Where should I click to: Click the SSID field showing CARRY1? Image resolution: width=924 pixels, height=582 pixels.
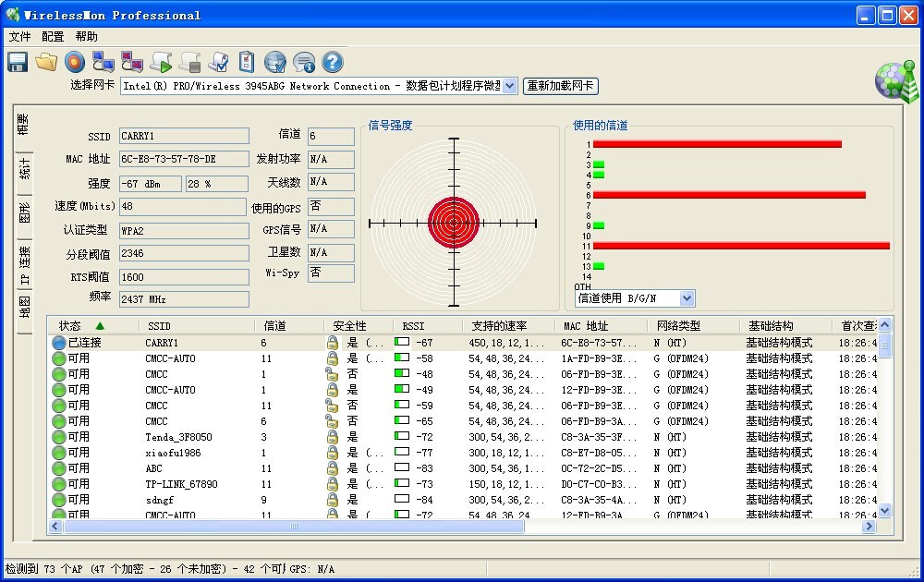tap(184, 136)
